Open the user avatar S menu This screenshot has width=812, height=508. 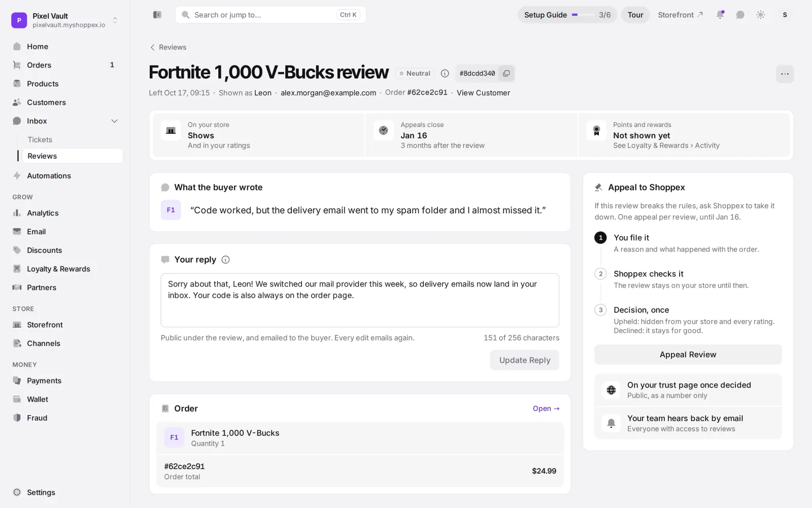(785, 15)
